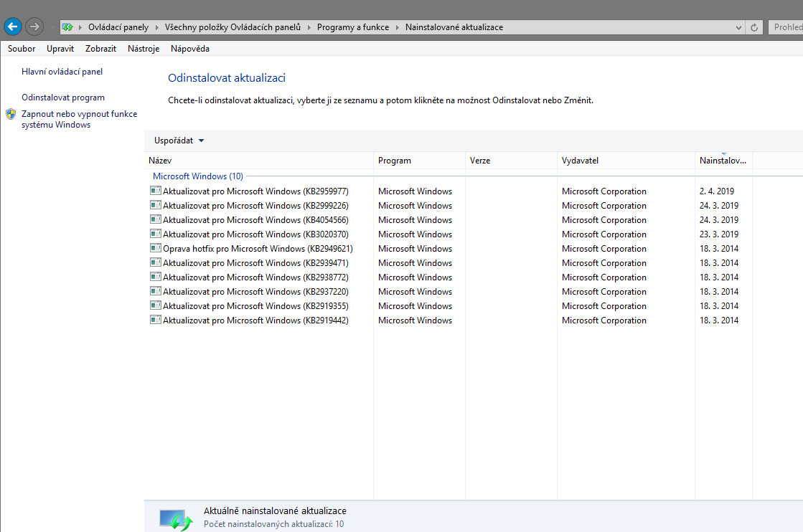Click the update icon for KB2938772
The height and width of the screenshot is (532, 803).
[x=156, y=277]
